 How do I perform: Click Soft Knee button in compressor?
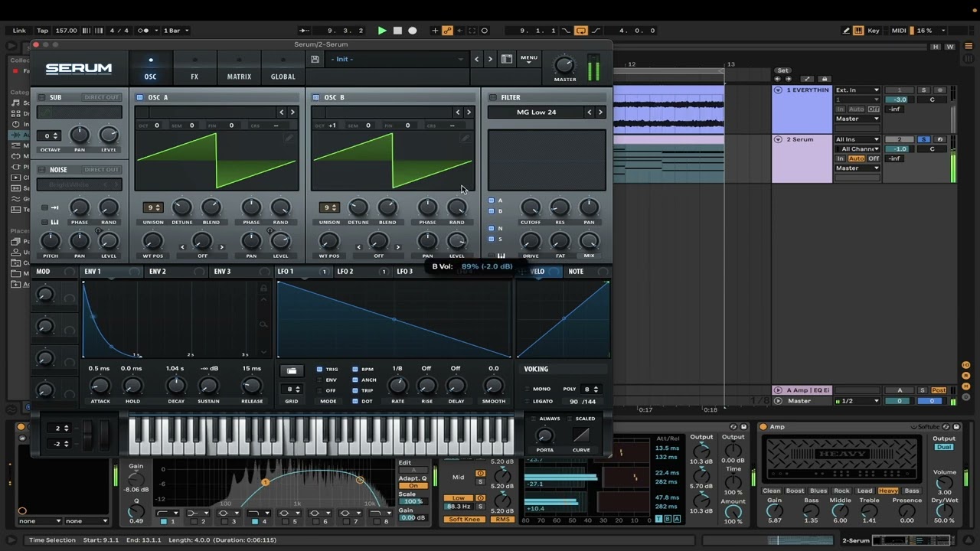[465, 520]
